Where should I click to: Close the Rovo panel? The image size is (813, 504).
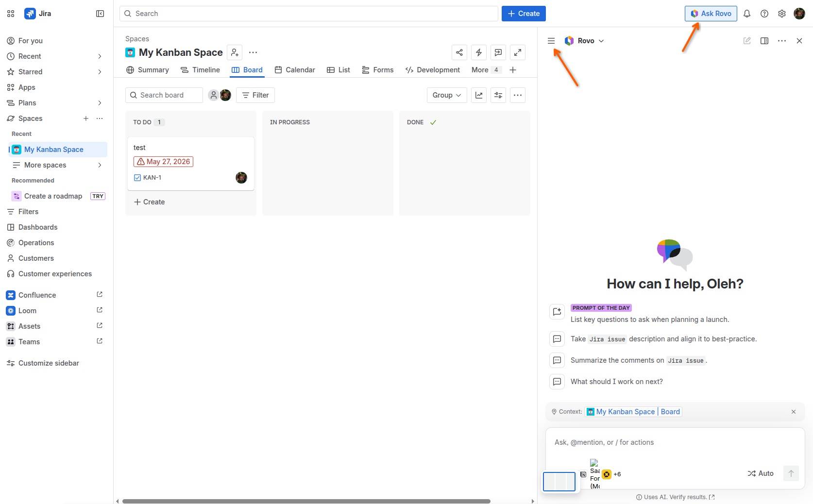pyautogui.click(x=799, y=41)
